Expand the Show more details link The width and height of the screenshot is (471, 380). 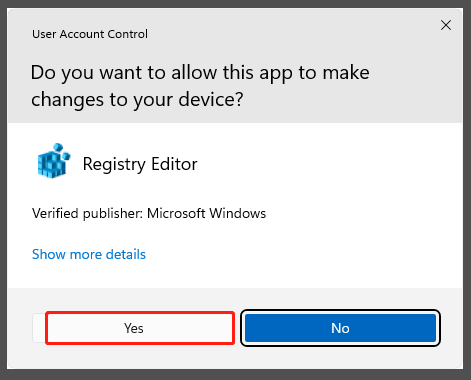(x=89, y=255)
